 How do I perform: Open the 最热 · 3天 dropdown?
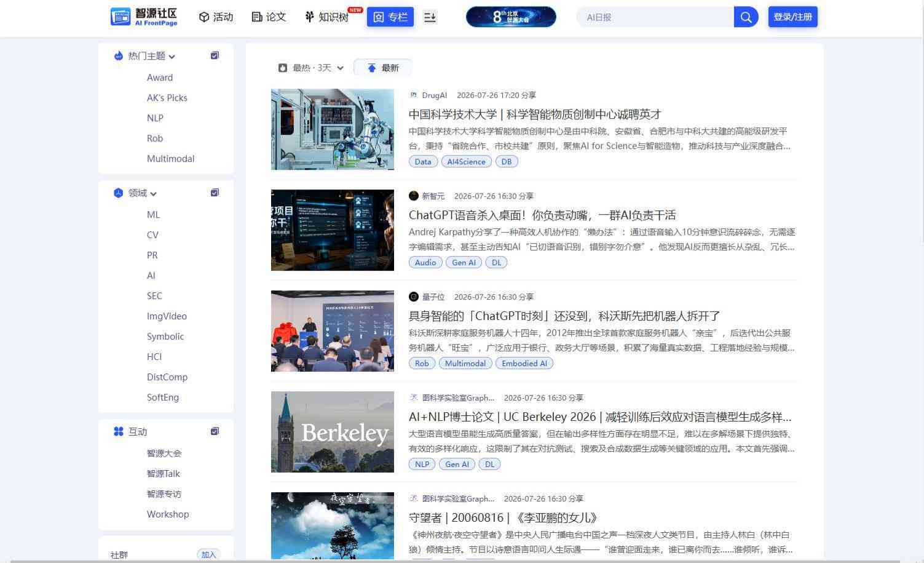pyautogui.click(x=311, y=68)
